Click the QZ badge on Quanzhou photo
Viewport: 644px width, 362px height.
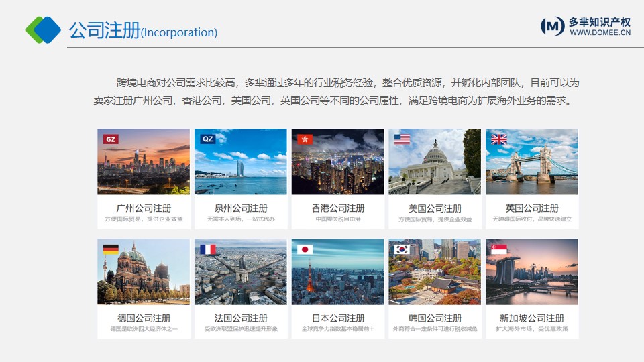[x=208, y=139]
